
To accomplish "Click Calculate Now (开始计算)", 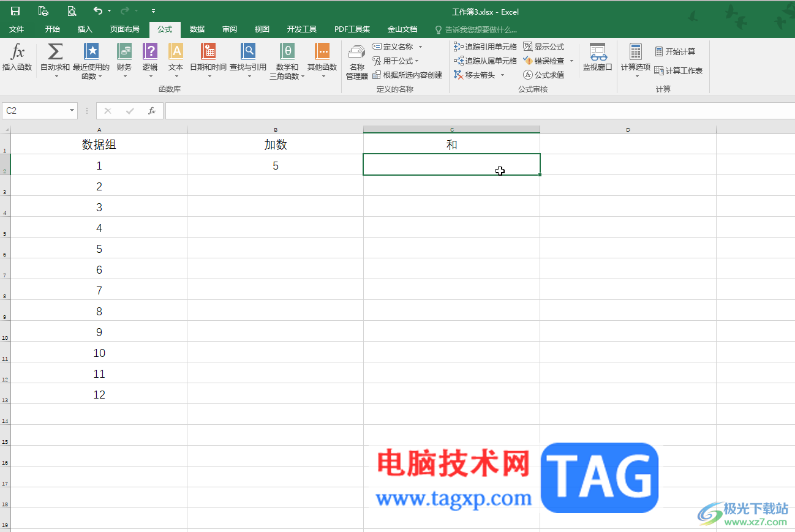I will point(675,51).
